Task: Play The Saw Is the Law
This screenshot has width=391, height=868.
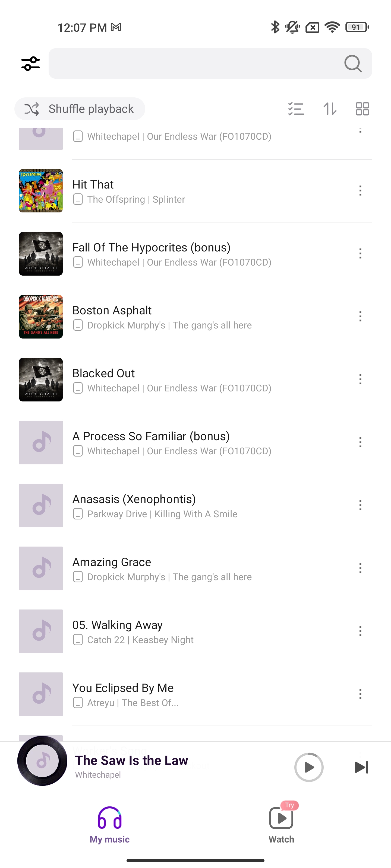Action: point(309,767)
